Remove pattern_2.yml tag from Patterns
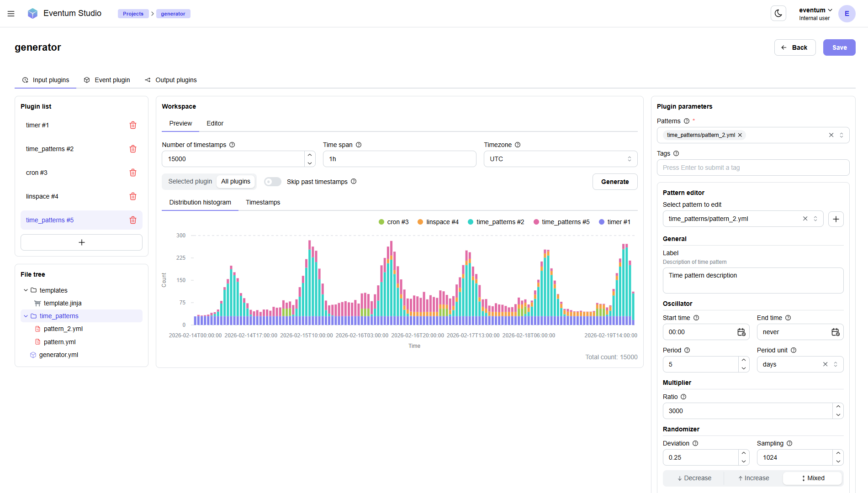Viewport: 868px width, 493px height. [740, 135]
